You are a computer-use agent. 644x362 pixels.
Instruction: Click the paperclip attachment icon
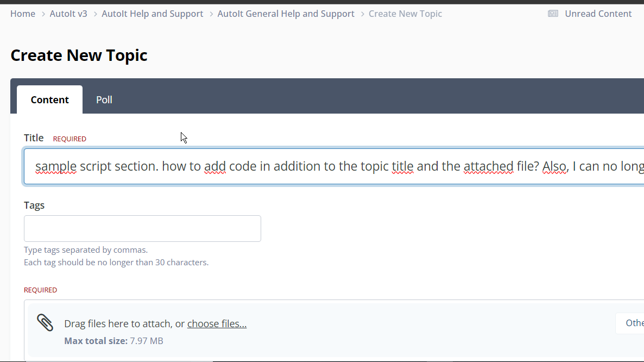pos(45,322)
